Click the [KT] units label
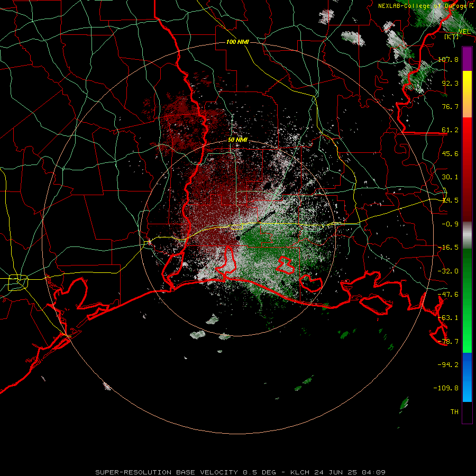Screen dimensions: 476x476 click(x=452, y=36)
